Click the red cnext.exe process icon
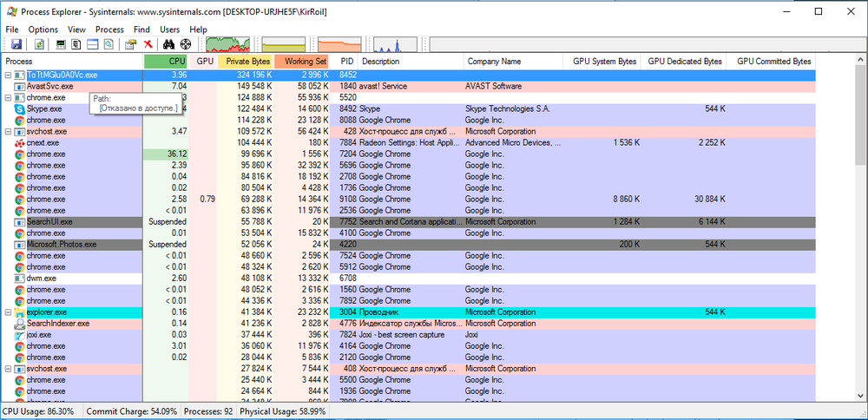868x420 pixels. pos(19,143)
